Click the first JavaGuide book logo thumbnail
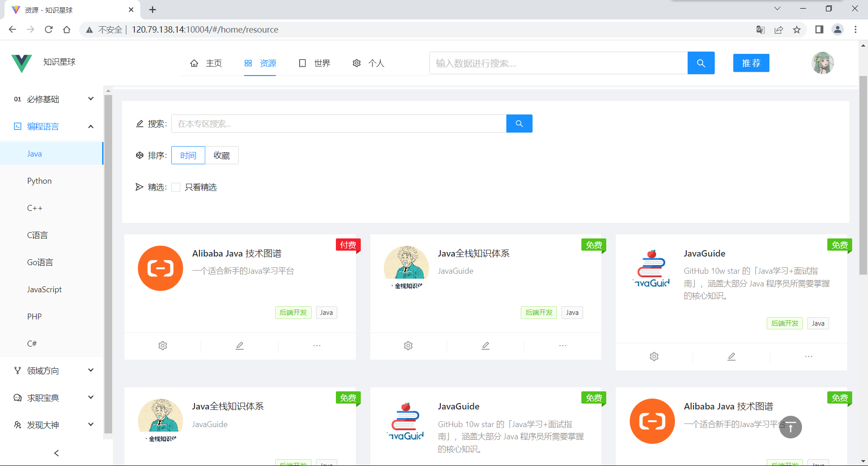 click(652, 268)
